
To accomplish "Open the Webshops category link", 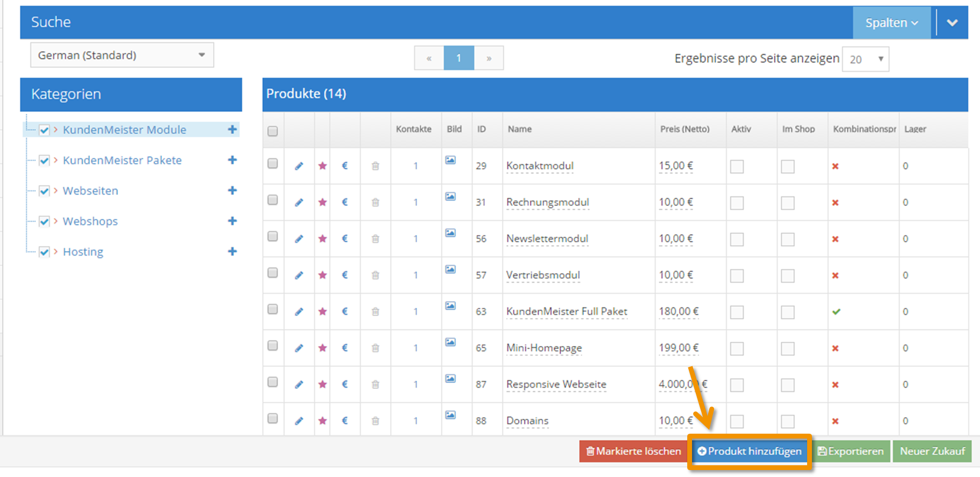I will coord(90,221).
